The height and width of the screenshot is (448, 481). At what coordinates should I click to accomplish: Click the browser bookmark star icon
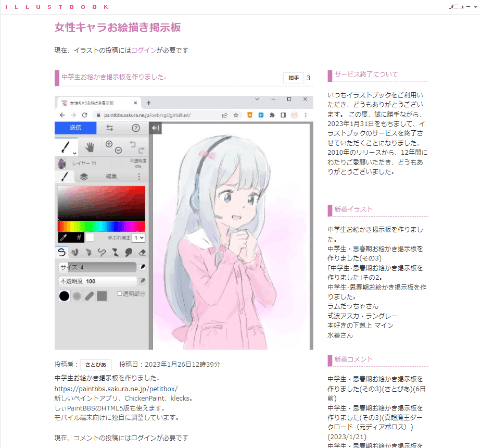click(x=236, y=115)
